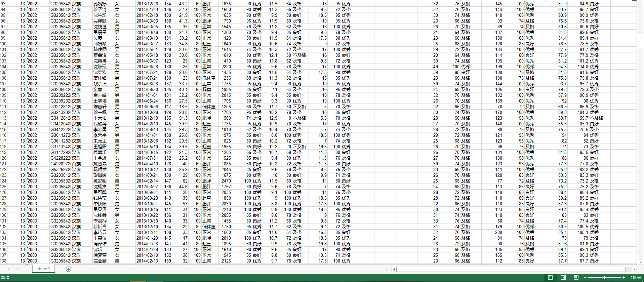This screenshot has height=282, width=644.
Task: Select cell with name 邱妍希
Action: tap(103, 44)
